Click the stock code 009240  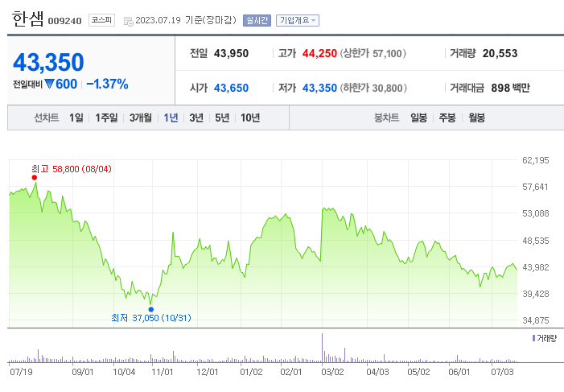coord(64,21)
